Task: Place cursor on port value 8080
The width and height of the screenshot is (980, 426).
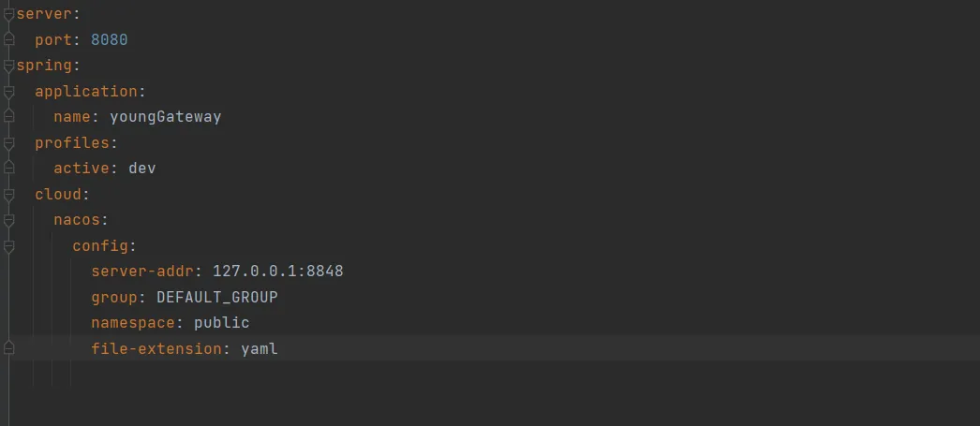Action: point(109,40)
